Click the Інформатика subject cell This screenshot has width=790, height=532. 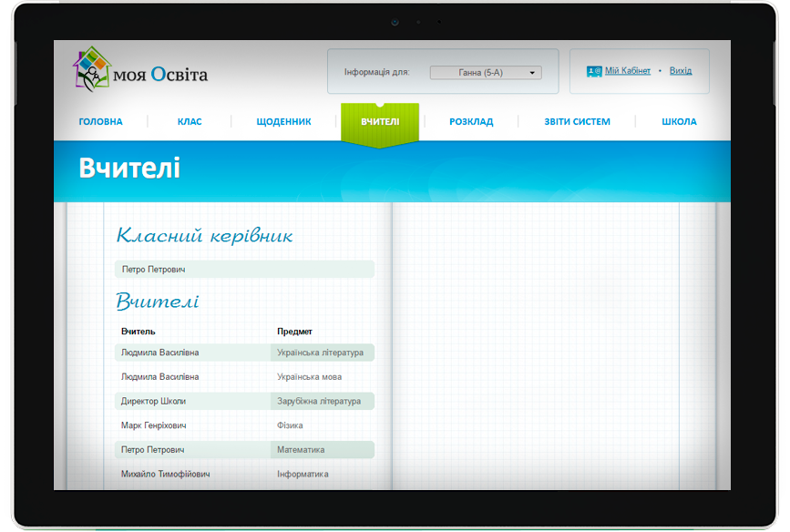coord(303,474)
